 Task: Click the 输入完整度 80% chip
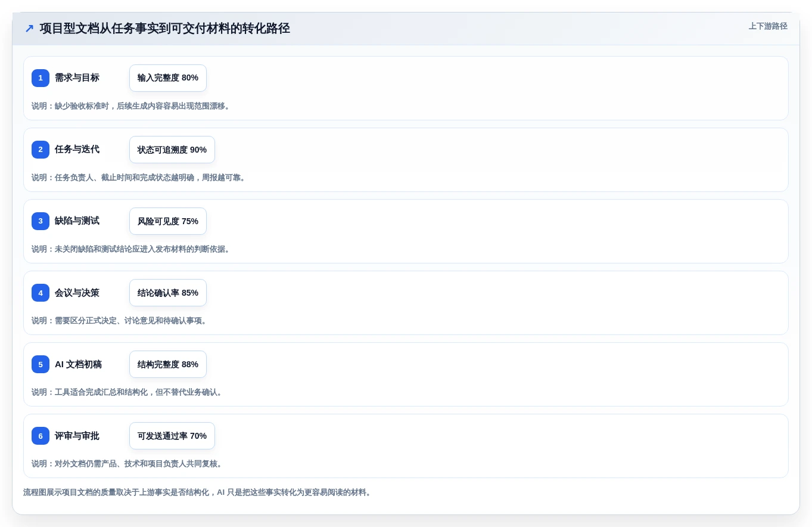(x=168, y=78)
